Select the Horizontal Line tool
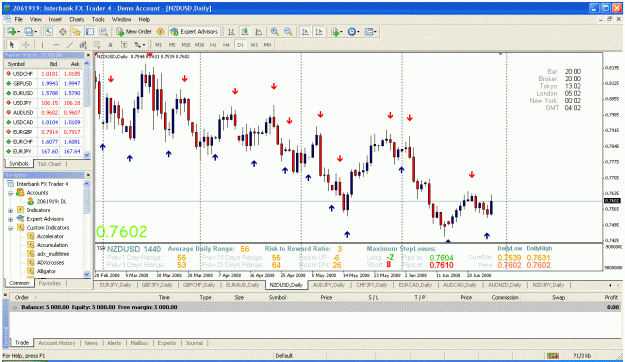The image size is (625, 362). tap(56, 45)
